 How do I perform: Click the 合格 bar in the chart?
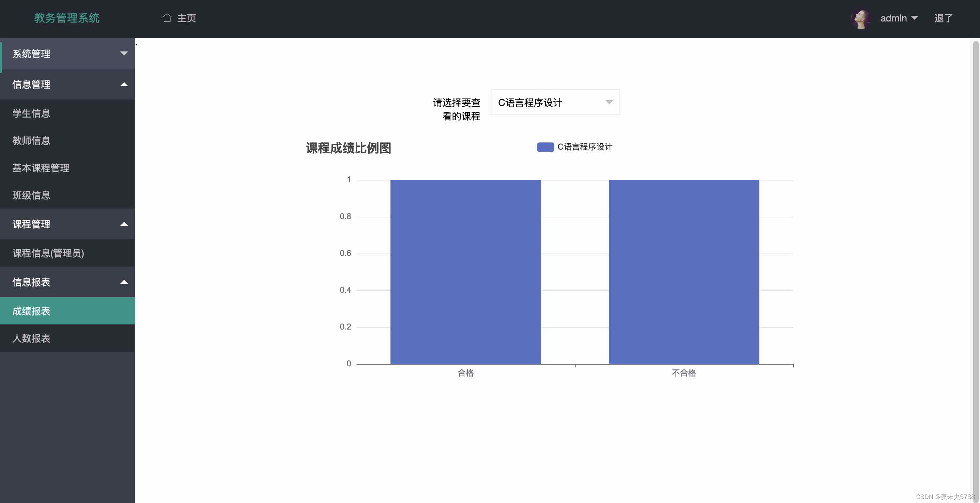[466, 272]
